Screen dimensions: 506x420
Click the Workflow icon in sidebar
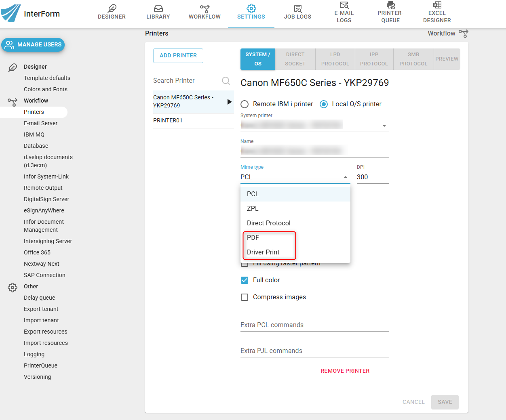(x=13, y=101)
